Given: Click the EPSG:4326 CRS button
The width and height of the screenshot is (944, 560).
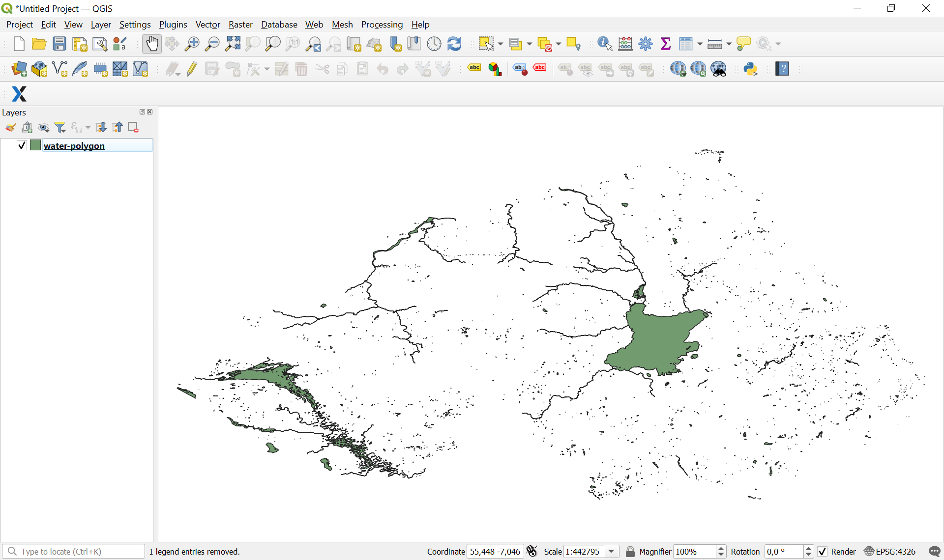Looking at the screenshot, I should click(x=890, y=552).
